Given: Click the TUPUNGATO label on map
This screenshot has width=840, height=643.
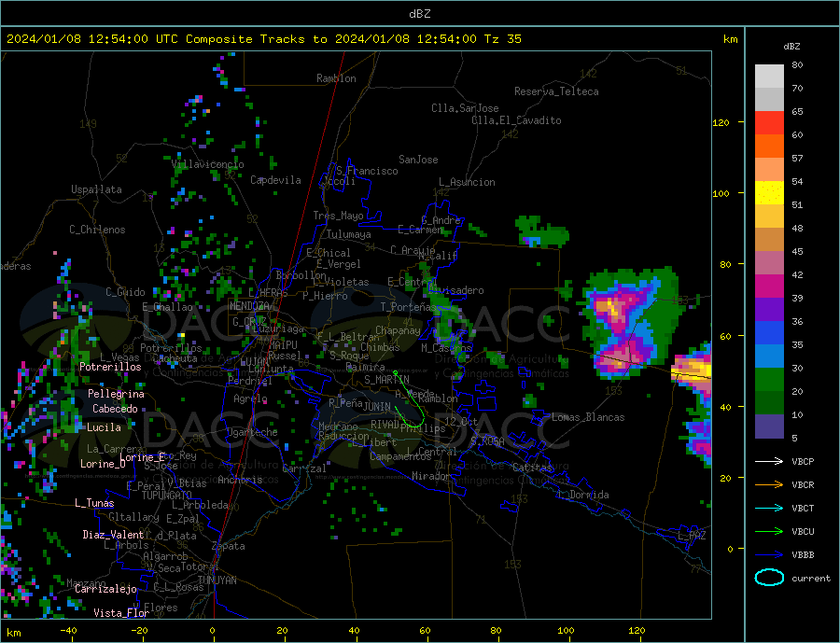Looking at the screenshot, I should [167, 496].
